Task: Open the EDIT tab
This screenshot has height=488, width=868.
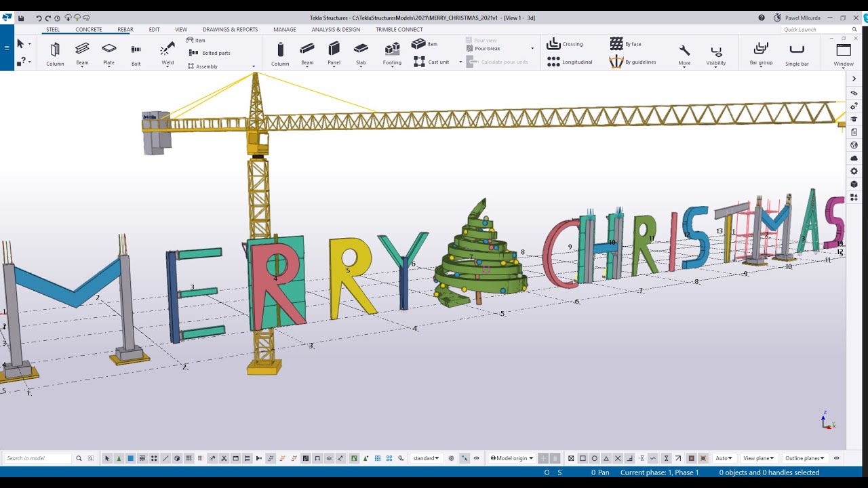Action: pyautogui.click(x=155, y=30)
